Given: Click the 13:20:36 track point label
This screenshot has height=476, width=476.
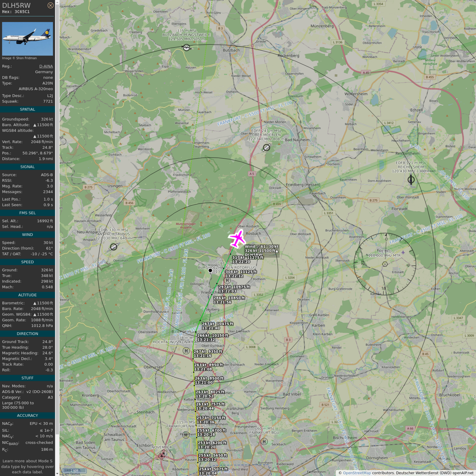Looking at the screenshot, I should [x=205, y=422].
